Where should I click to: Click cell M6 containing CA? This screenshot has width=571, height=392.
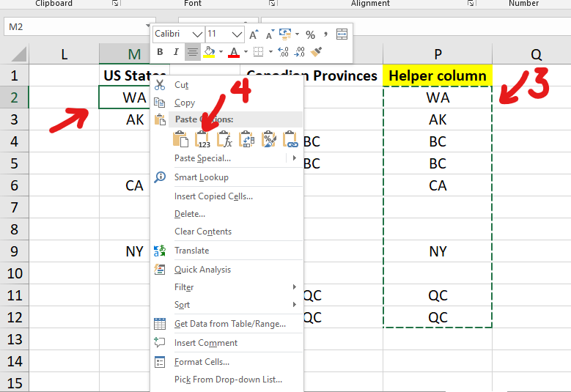tap(125, 185)
